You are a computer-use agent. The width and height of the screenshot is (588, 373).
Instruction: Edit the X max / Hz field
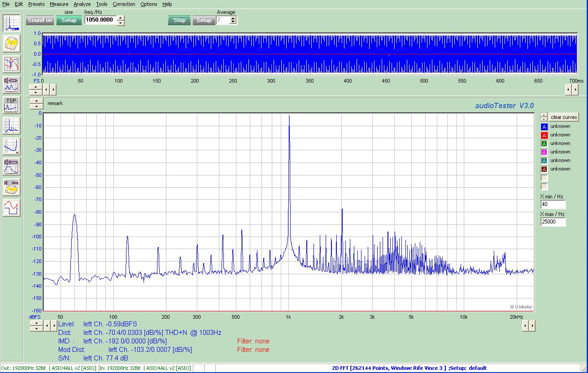(x=553, y=221)
